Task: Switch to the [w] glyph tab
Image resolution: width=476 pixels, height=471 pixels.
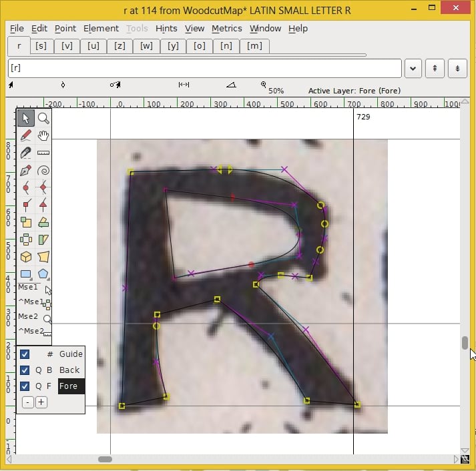Action: 146,46
